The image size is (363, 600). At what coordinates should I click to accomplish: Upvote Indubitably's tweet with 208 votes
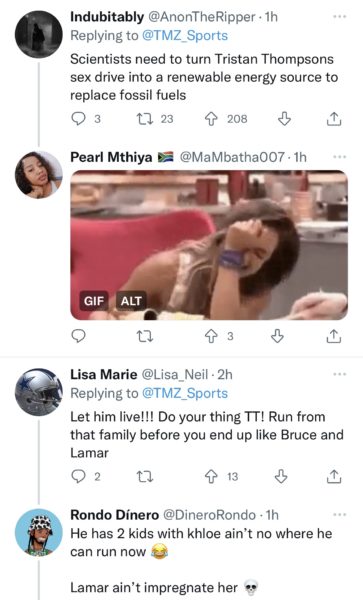pyautogui.click(x=211, y=119)
